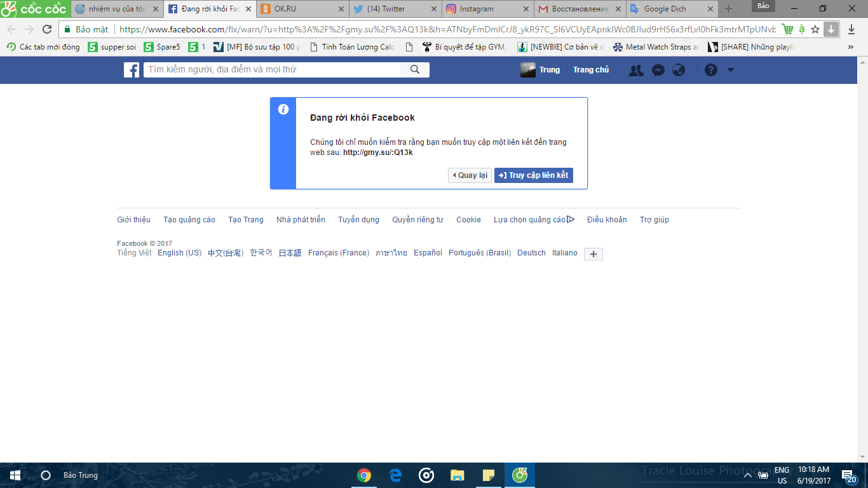Open the 'Giới thiệu' footer link
This screenshot has width=868, height=488.
point(133,220)
